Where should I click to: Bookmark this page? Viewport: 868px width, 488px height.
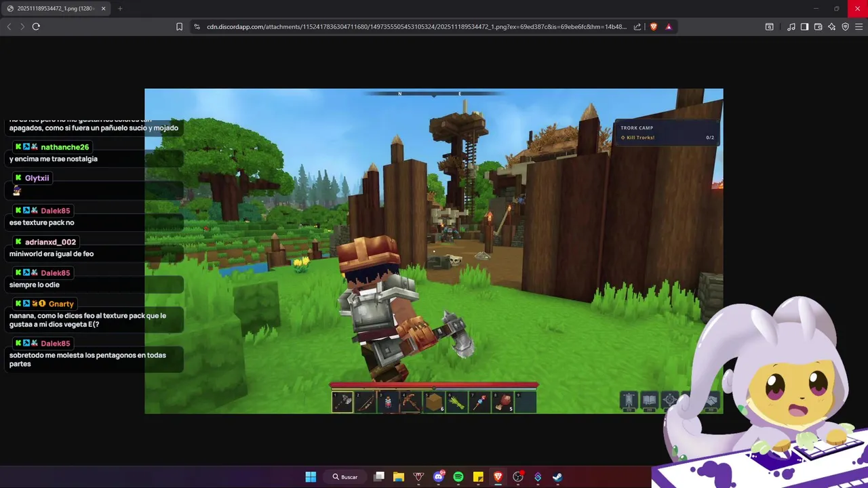(x=179, y=26)
